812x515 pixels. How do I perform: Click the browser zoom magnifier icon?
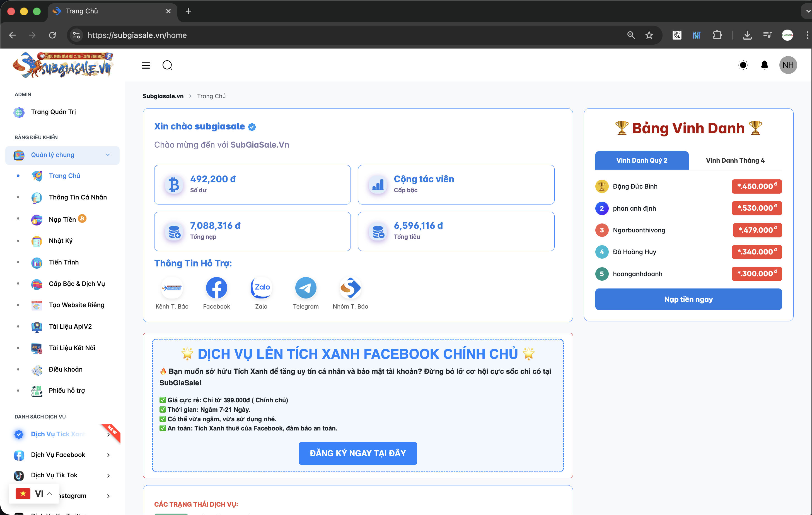tap(631, 35)
